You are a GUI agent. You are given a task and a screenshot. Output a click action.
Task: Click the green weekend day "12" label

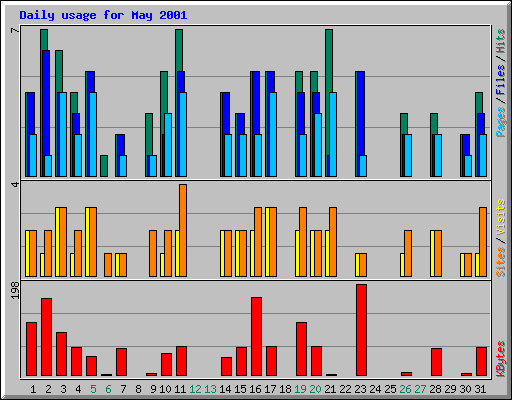195,389
